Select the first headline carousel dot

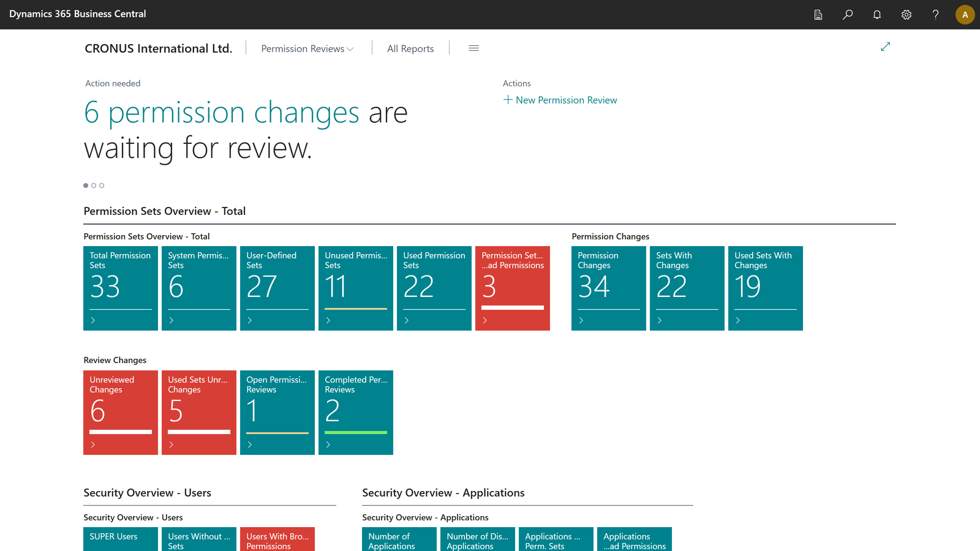point(86,186)
